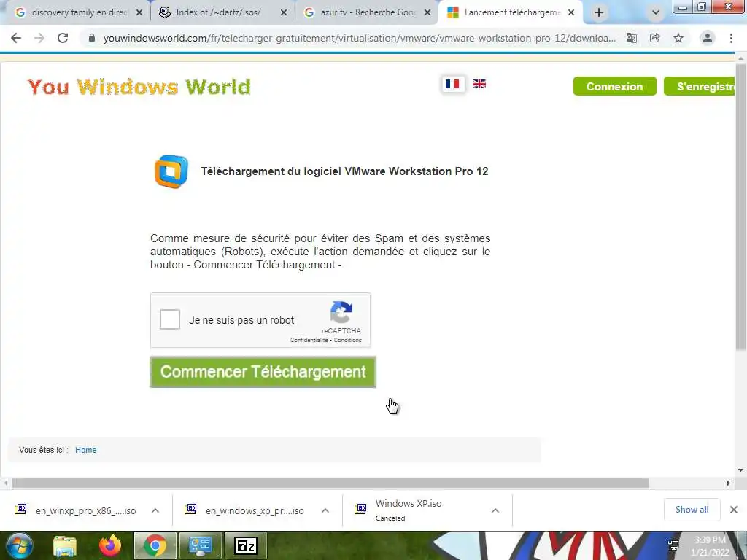Open the Chrome profile avatar icon
Screen dimensions: 747x560
click(708, 38)
